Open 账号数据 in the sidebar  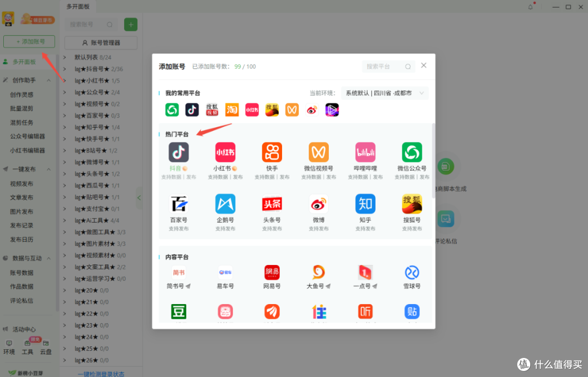[x=22, y=273]
